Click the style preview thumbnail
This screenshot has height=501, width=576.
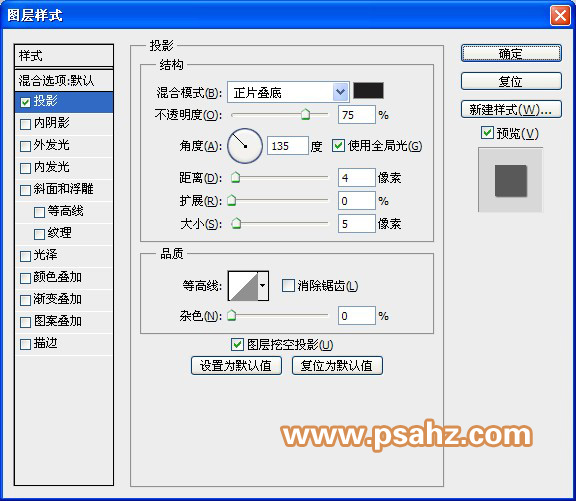tap(511, 180)
